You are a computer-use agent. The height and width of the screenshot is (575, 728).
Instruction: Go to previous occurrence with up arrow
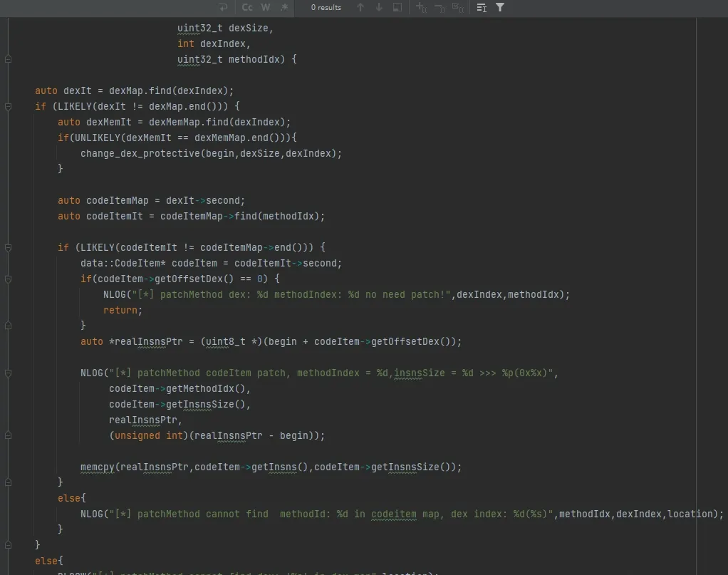click(360, 7)
